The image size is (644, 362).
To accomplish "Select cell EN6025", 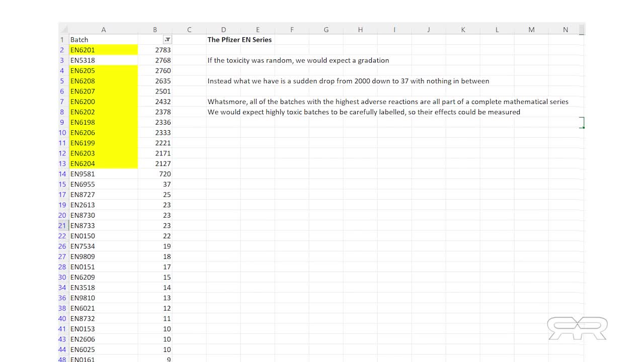I will (x=103, y=349).
